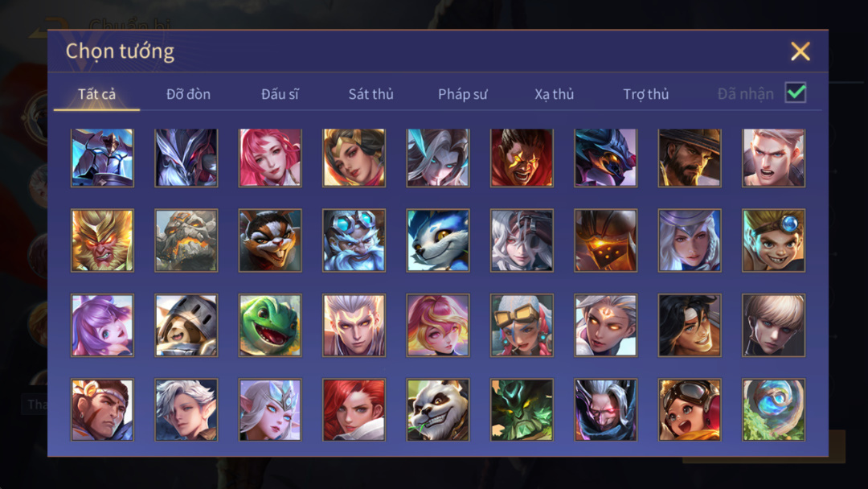This screenshot has height=489, width=868.
Task: Choose the panda hero portrait
Action: click(x=438, y=410)
